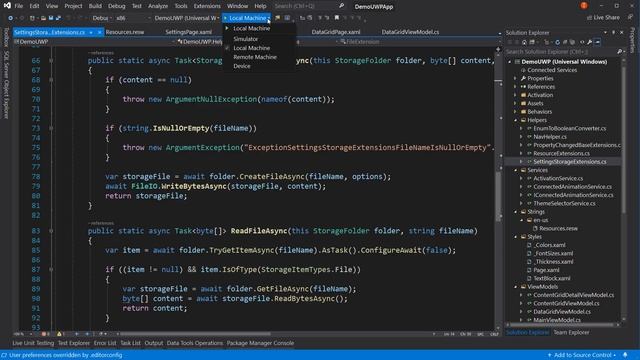This screenshot has height=360, width=640.
Task: Select Connected Services in Solution Explorer
Action: click(552, 70)
